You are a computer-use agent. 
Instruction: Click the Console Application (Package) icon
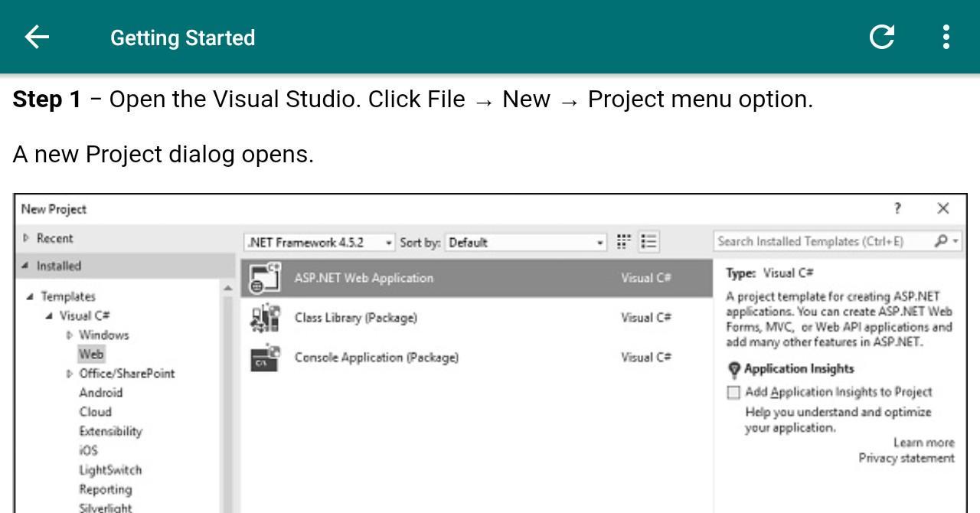(x=265, y=358)
